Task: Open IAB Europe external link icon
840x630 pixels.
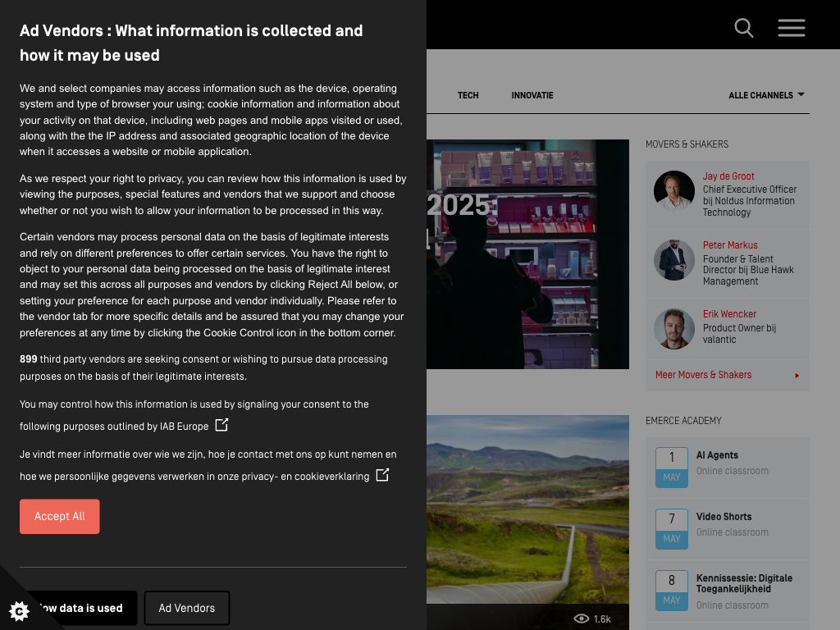Action: [x=221, y=425]
